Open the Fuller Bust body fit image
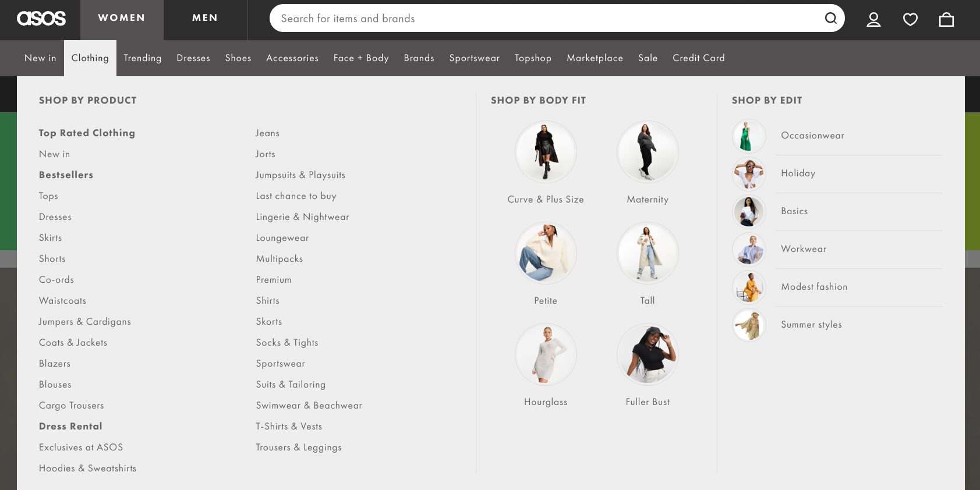The height and width of the screenshot is (490, 980). 648,354
